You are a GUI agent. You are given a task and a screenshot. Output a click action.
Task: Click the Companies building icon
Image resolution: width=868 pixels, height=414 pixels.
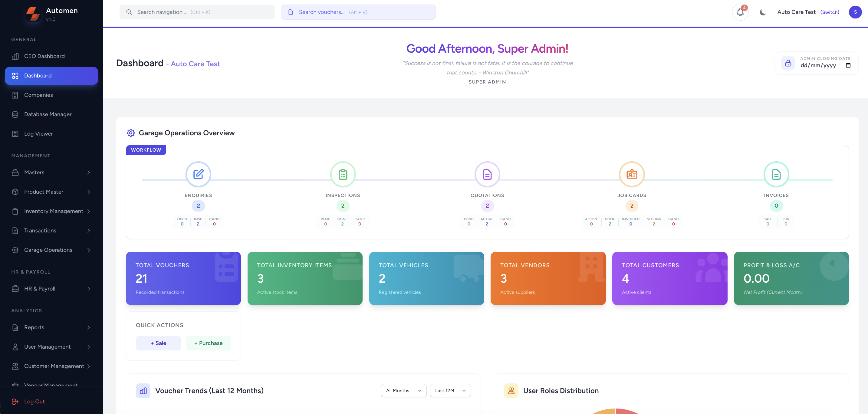tap(15, 95)
